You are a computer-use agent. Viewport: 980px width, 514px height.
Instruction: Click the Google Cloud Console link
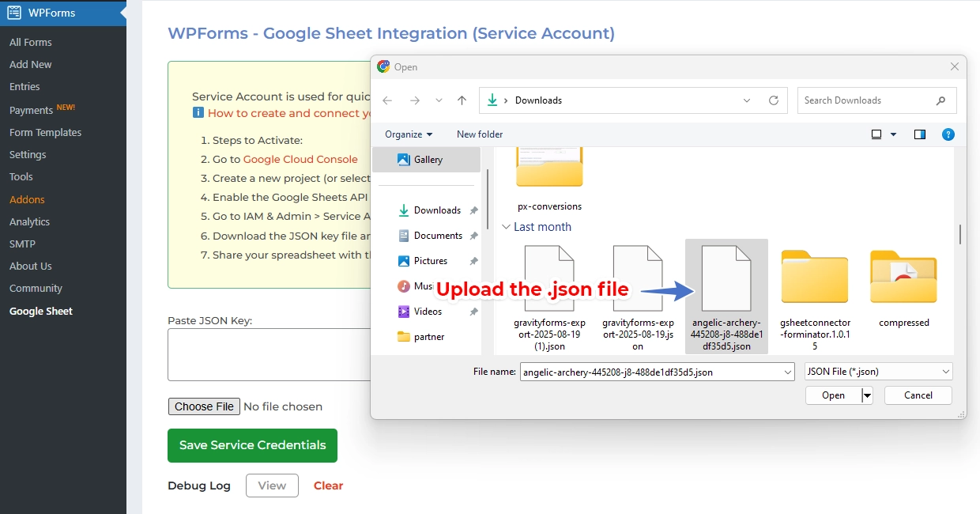point(300,159)
